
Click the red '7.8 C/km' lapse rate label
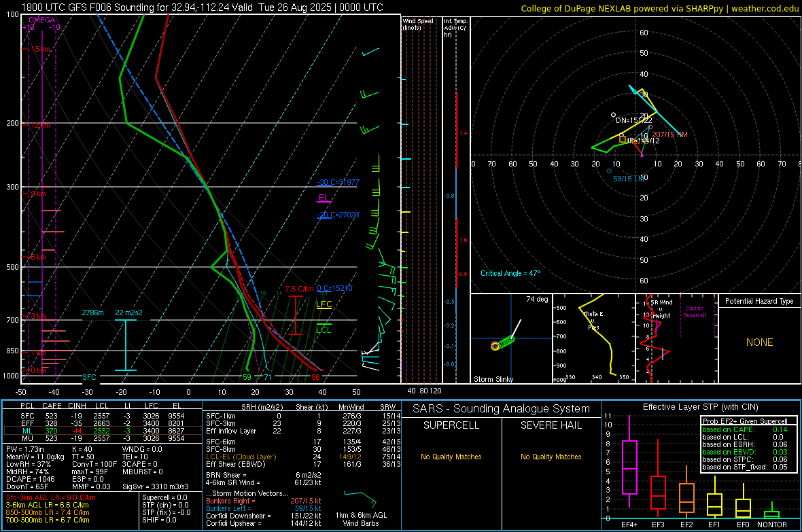click(299, 289)
